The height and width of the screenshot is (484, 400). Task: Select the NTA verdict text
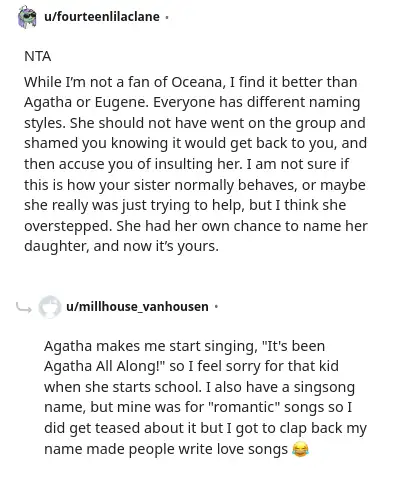coord(38,56)
